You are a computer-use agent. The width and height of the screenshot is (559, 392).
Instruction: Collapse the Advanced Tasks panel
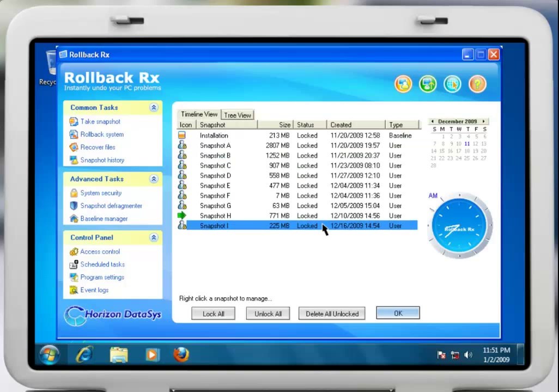(154, 179)
